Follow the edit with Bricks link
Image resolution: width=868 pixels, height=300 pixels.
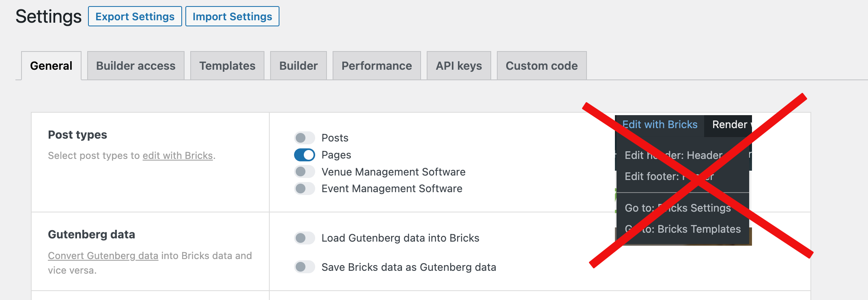178,156
